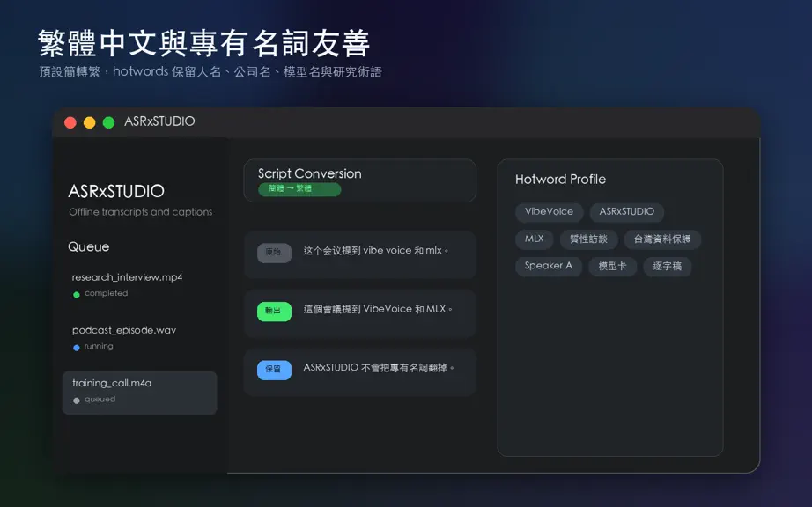
Task: Click the sidebar ASRxSTUDIO app title
Action: click(116, 191)
